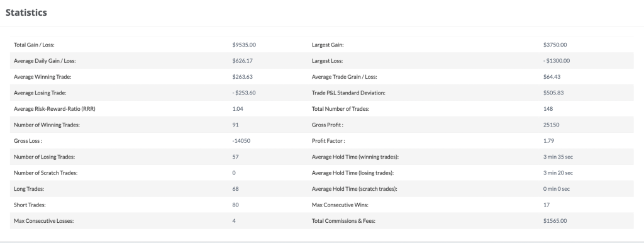Select the Long Trades value 68
This screenshot has width=644, height=243.
(x=235, y=189)
